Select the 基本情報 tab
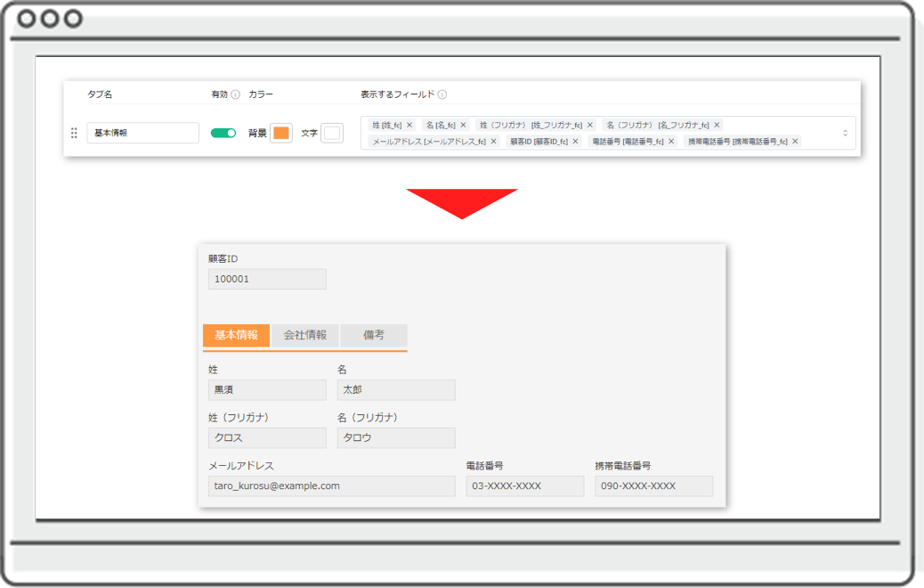Screen dimensions: 924x588 [x=236, y=336]
